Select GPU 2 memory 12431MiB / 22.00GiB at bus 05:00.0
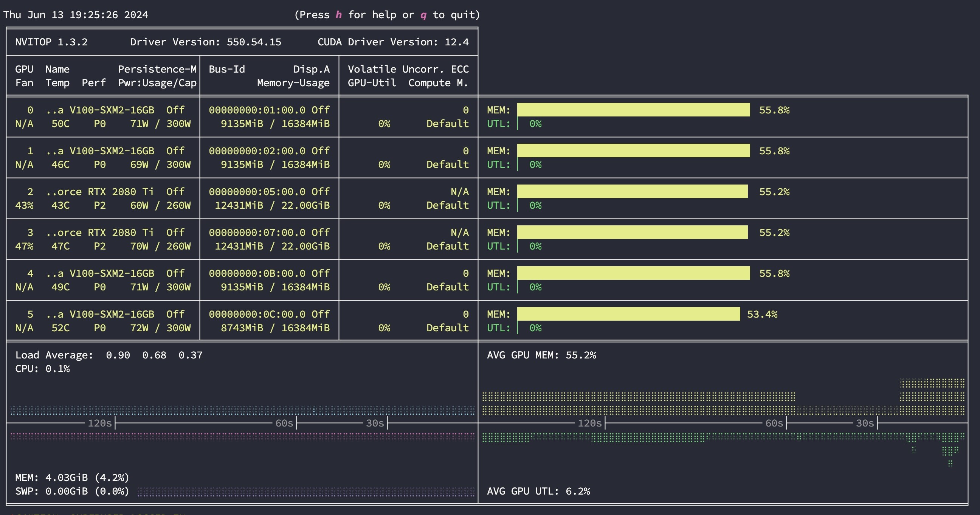This screenshot has width=980, height=515. tap(272, 205)
